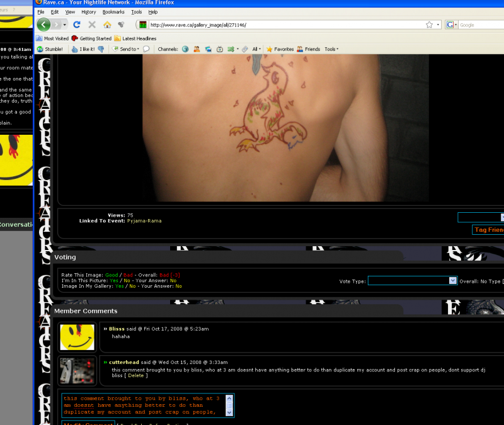504x425 pixels.
Task: Click the Google search engine icon
Action: pos(450,25)
